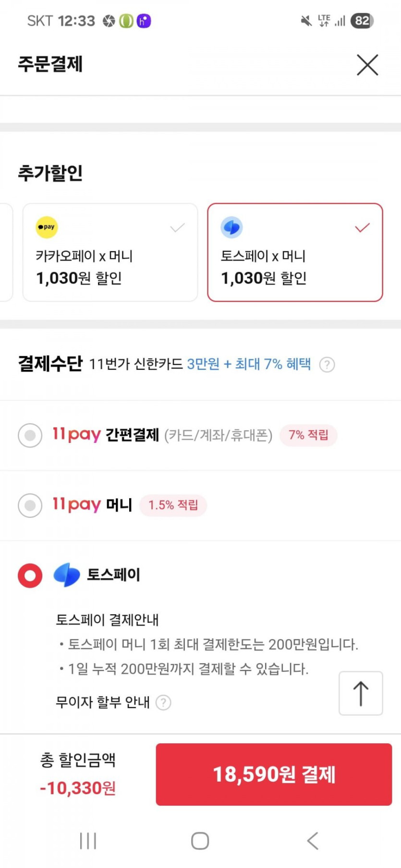Tap the 토스페이 blue logo in payment list

67,575
